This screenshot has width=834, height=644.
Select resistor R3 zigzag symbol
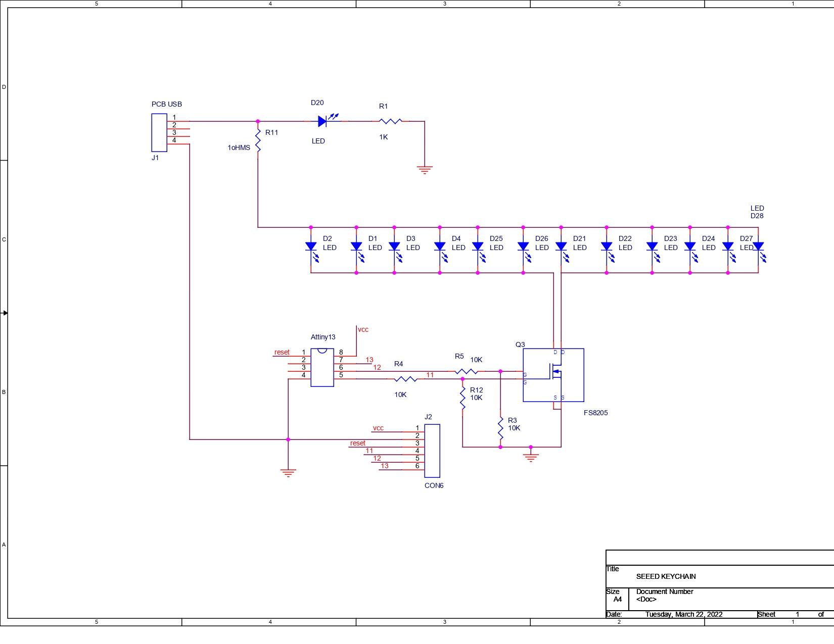pos(500,428)
